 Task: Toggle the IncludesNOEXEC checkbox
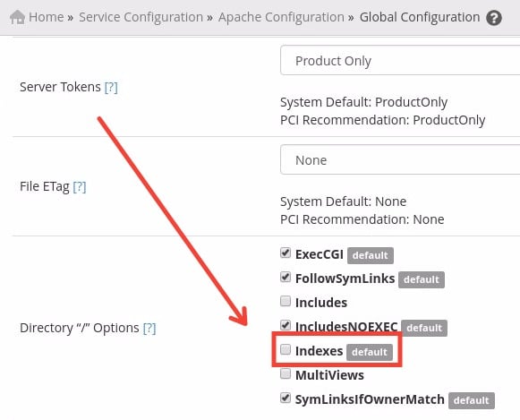[286, 325]
